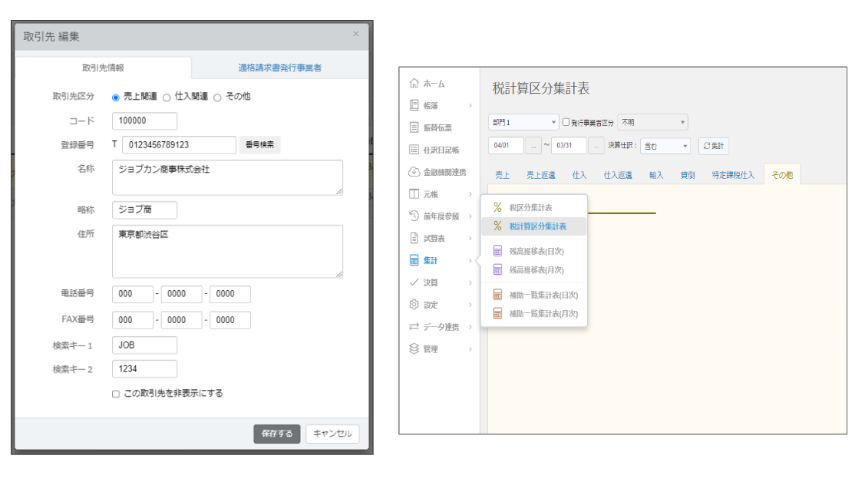Switch to 取引先情報 tab
Viewport: 868px width, 482px height.
[103, 68]
